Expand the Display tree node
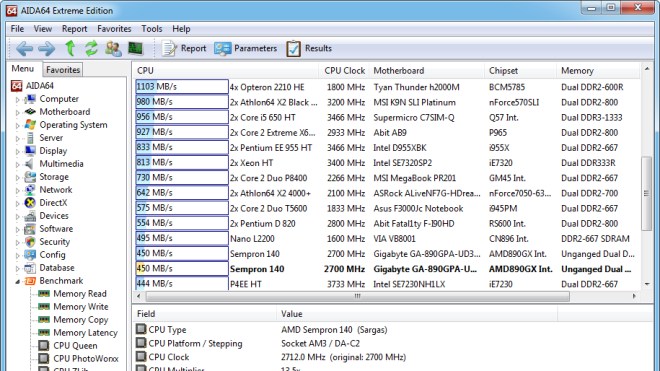This screenshot has width=660, height=371. point(17,152)
